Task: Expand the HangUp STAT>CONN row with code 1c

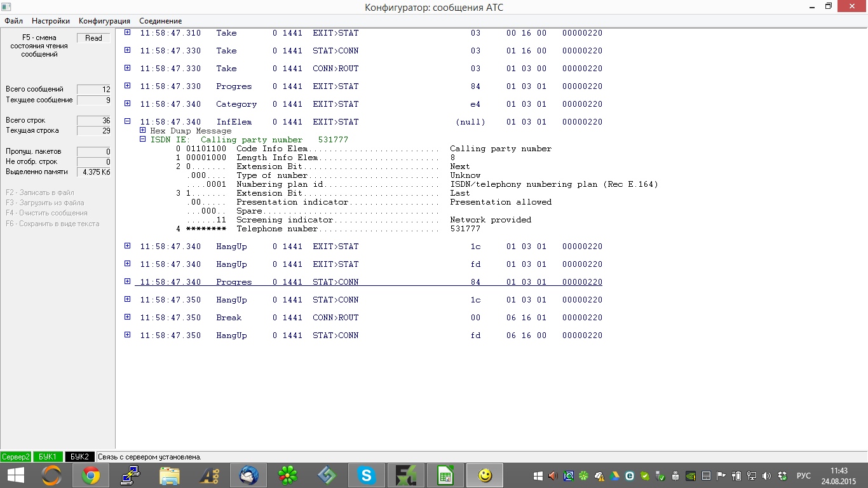Action: 127,299
